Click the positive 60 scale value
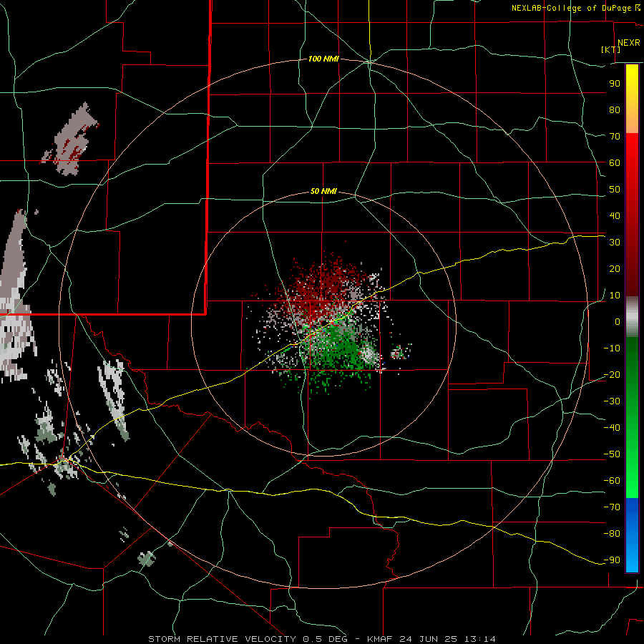 point(615,162)
